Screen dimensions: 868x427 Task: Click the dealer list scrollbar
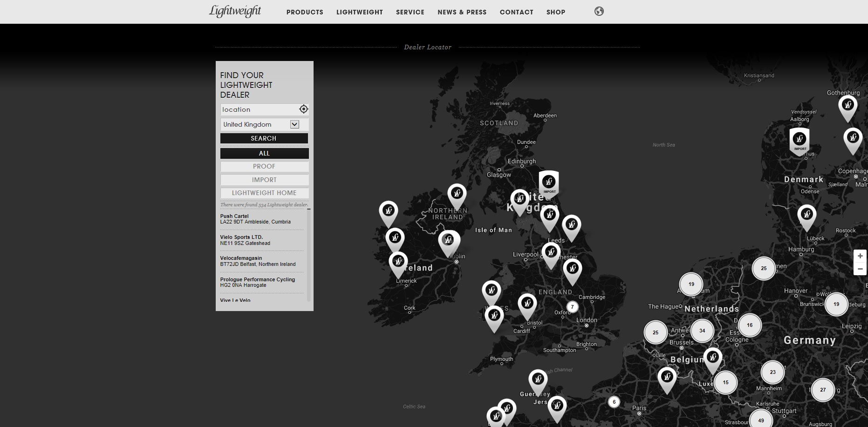point(308,255)
